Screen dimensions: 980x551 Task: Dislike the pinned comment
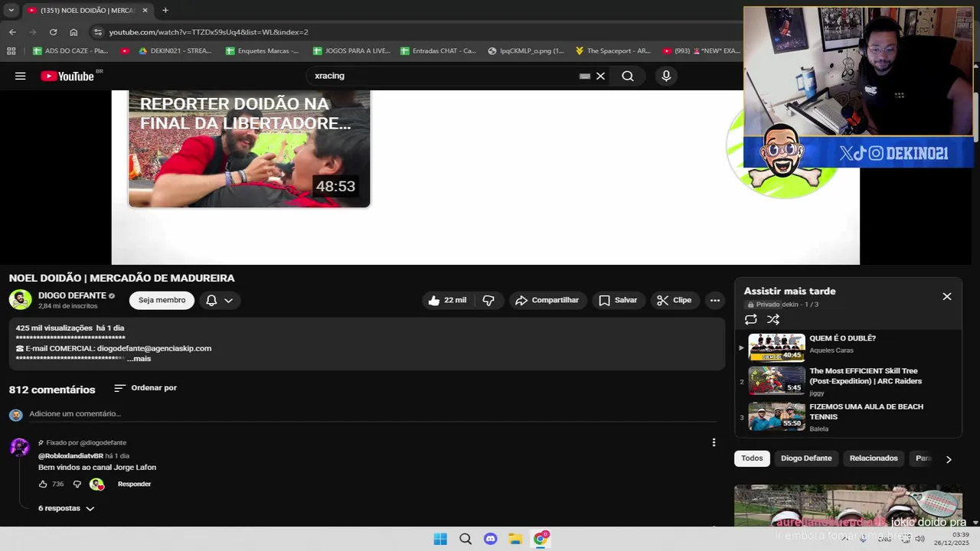[x=77, y=484]
